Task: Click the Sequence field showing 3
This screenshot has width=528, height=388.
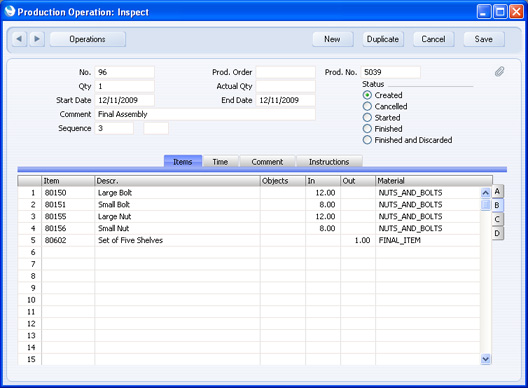Action: [114, 128]
